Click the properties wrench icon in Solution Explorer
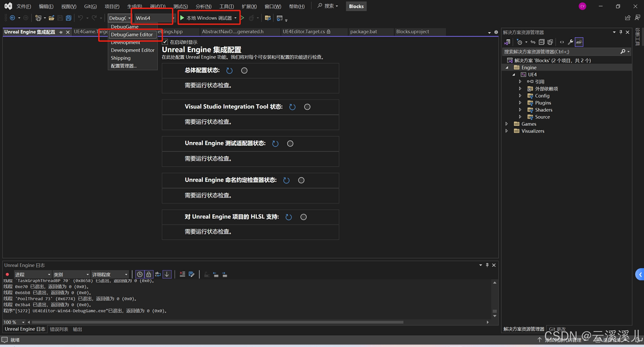 coord(570,42)
